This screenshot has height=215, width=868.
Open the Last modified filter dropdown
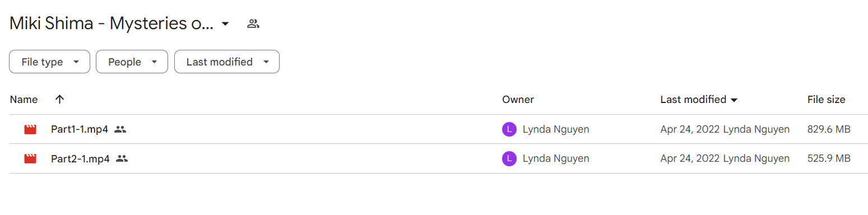[227, 62]
